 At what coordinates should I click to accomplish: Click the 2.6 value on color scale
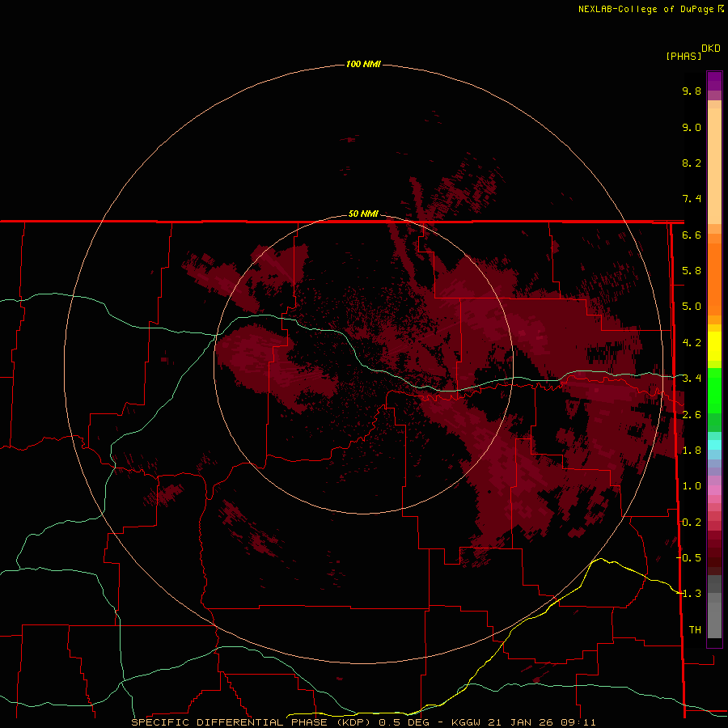(x=692, y=415)
